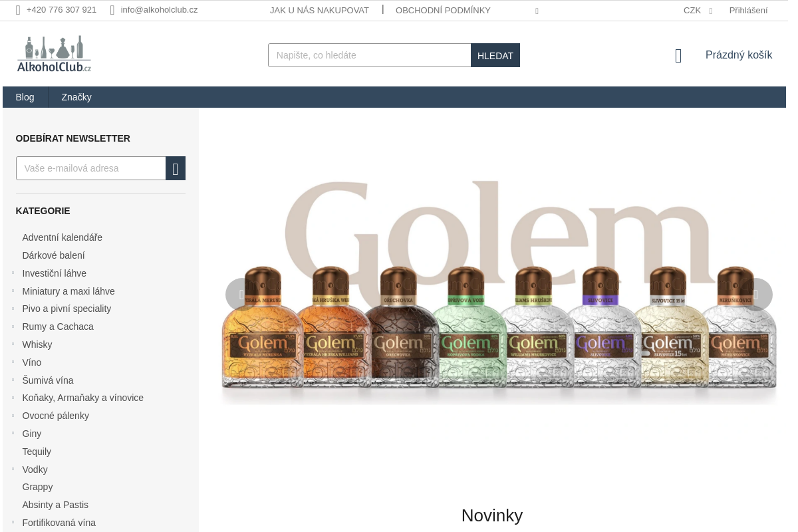Screen dimensions: 798x532
Task: Expand the Vodky category bullet
Action: (x=13, y=469)
